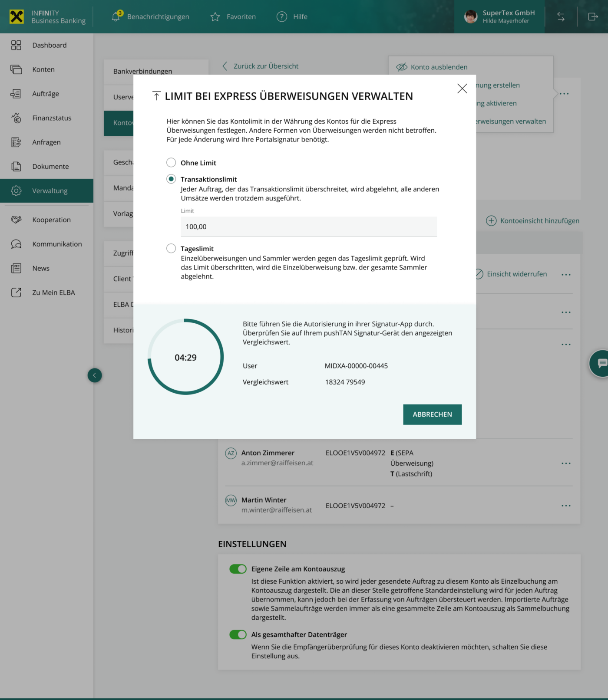The width and height of the screenshot is (608, 700).
Task: Toggle Eigene Zeile am Kontoauszug switch
Action: [238, 569]
